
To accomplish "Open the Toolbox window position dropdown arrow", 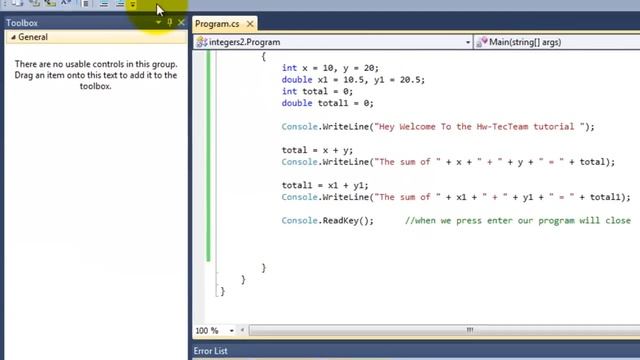I will pyautogui.click(x=158, y=22).
